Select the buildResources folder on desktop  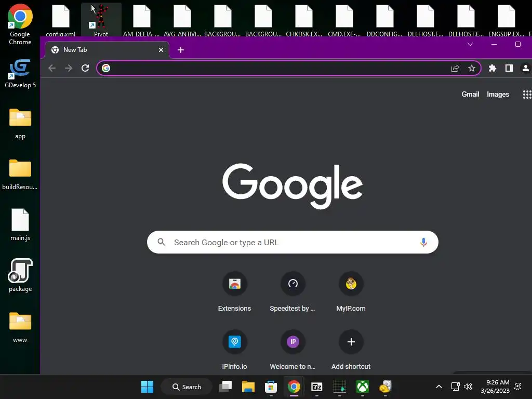coord(20,175)
